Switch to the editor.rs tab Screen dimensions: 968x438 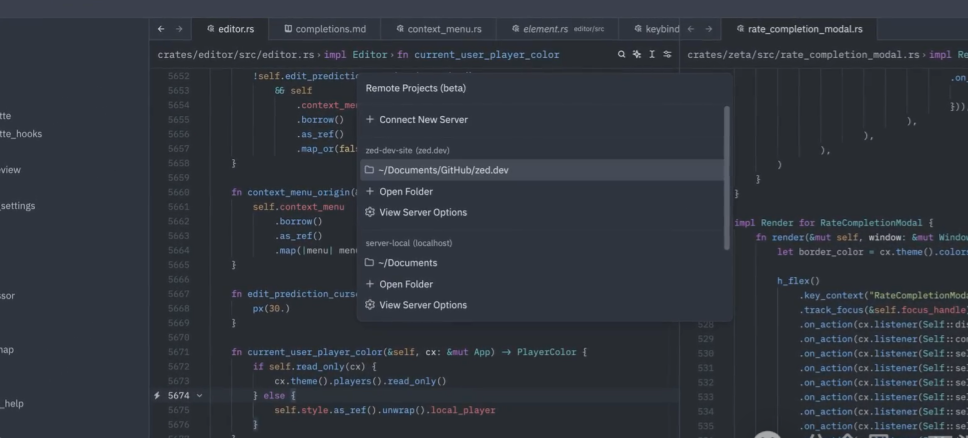[230, 29]
